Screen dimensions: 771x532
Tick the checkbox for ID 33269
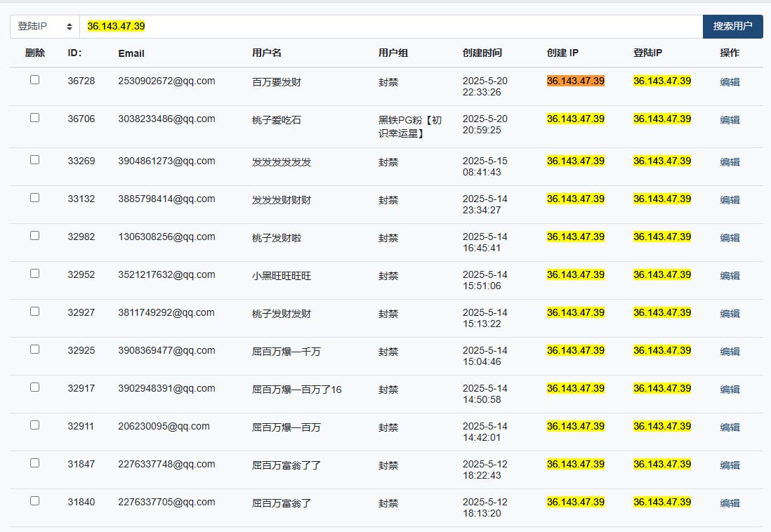tap(34, 160)
